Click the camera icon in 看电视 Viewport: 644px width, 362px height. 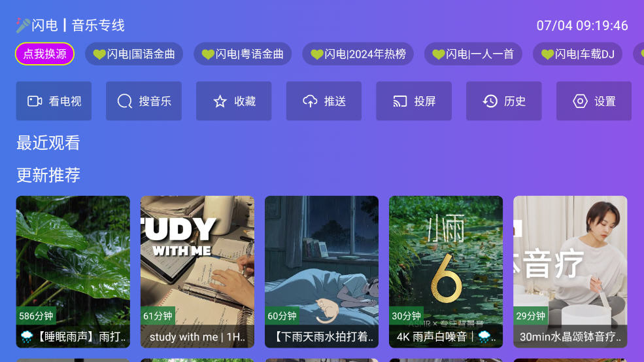(35, 101)
